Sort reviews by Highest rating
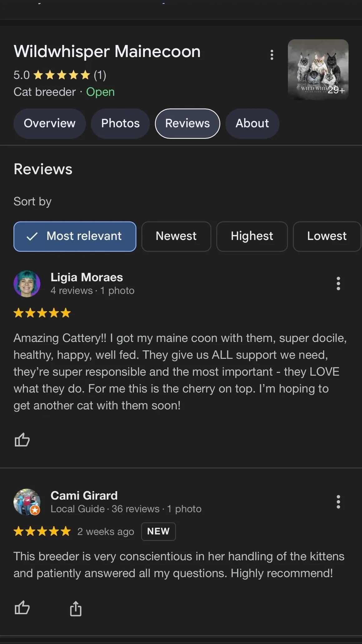The width and height of the screenshot is (362, 644). (252, 237)
